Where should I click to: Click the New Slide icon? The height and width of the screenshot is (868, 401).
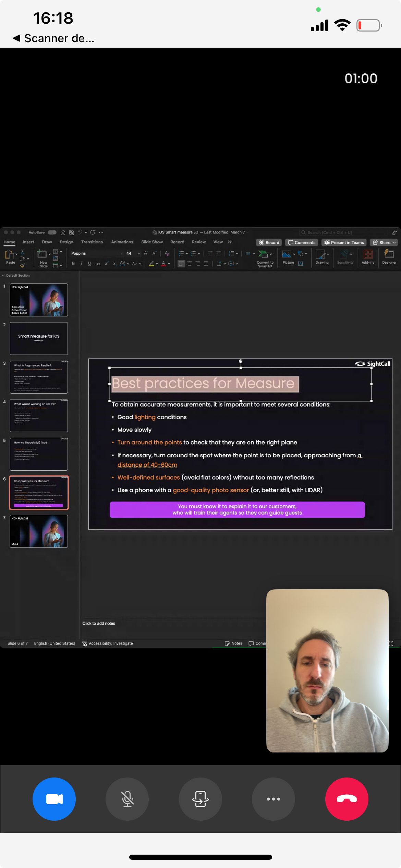tap(42, 254)
